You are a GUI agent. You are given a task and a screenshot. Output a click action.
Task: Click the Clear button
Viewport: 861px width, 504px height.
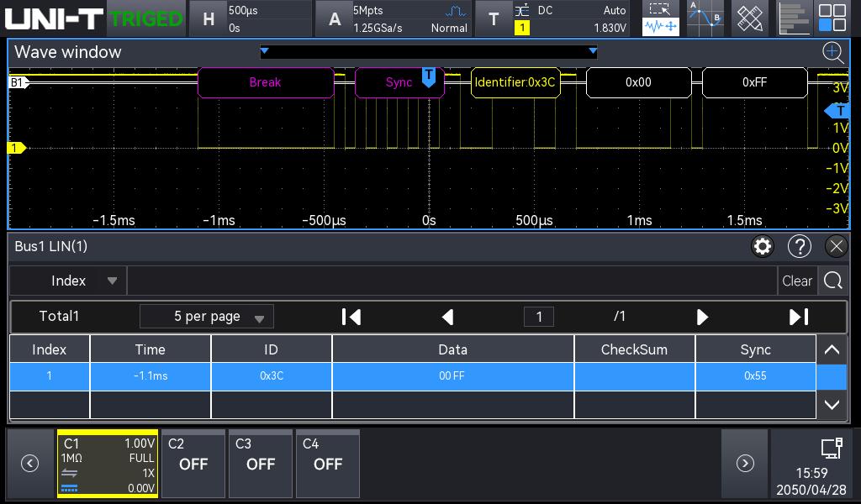tap(796, 281)
